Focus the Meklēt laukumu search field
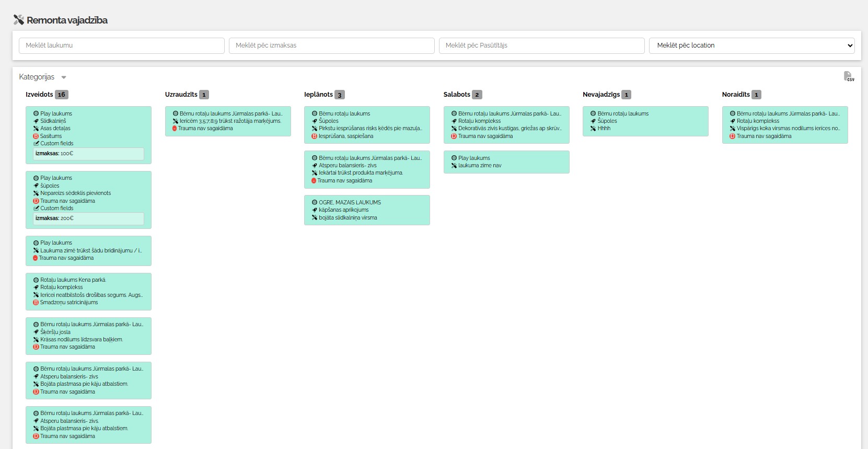868x449 pixels. pos(122,45)
